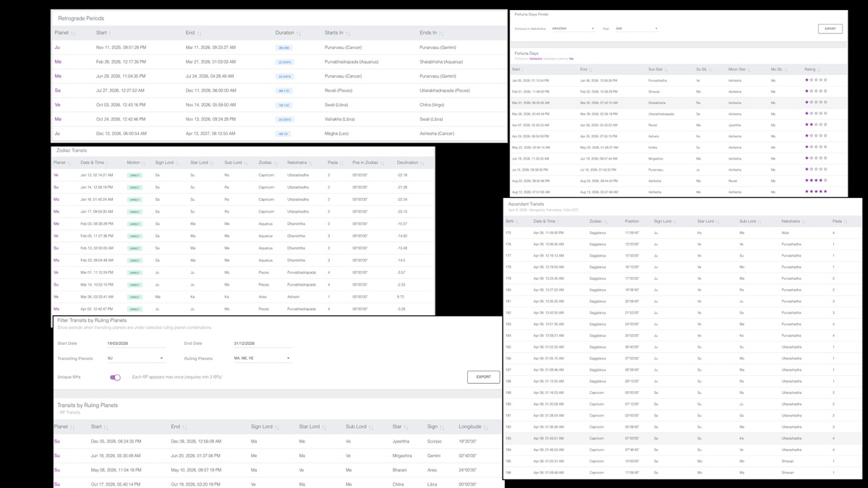Click sort icon beside Nakshatra in Zodiac Transits
The image size is (868, 488).
click(311, 163)
